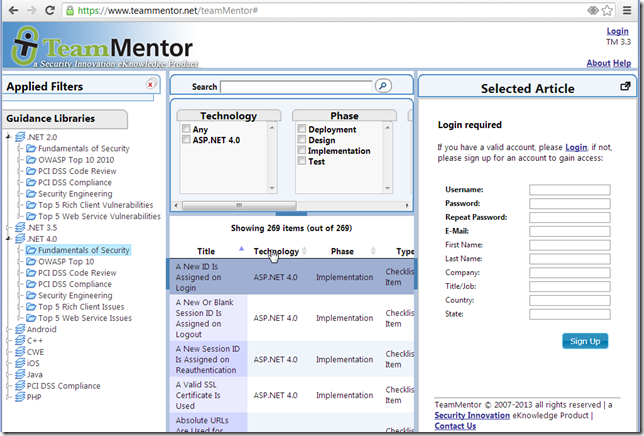Run search with the magnifier button
644x436 pixels.
tap(383, 86)
